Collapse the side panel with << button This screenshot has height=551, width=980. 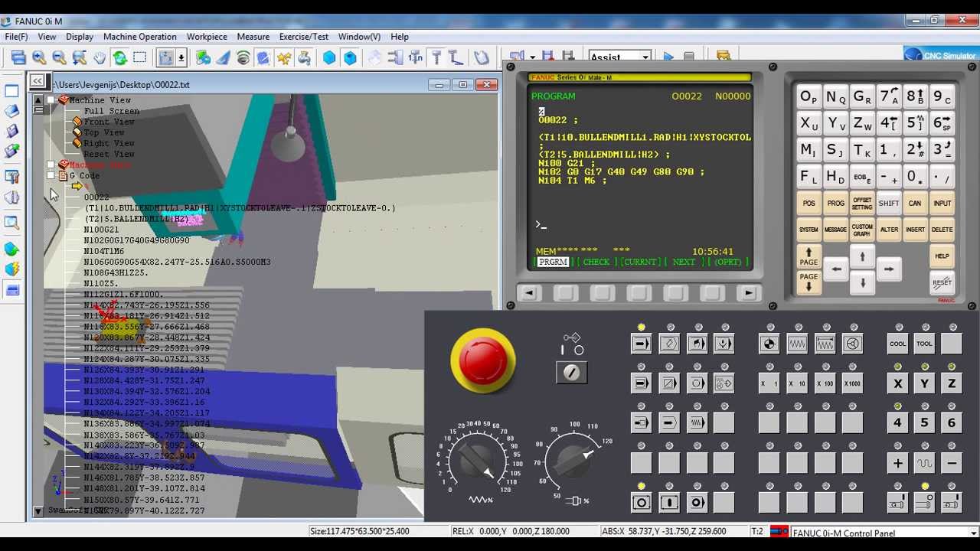[x=37, y=80]
